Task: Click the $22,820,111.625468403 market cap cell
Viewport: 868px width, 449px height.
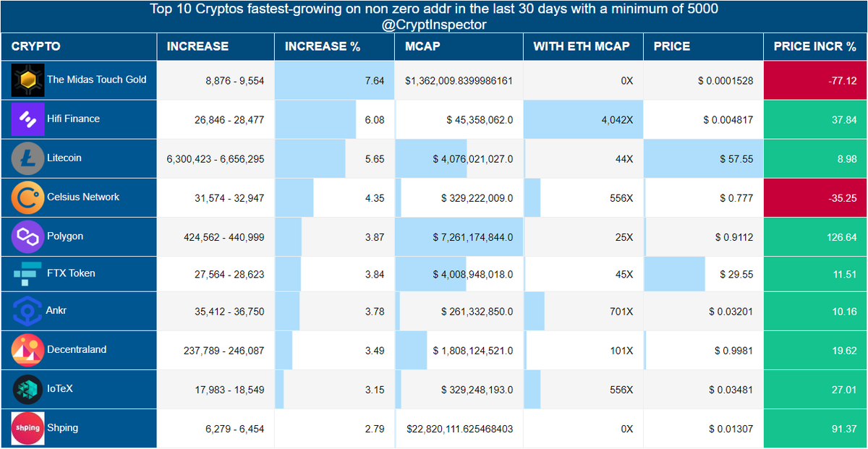Action: 459,429
